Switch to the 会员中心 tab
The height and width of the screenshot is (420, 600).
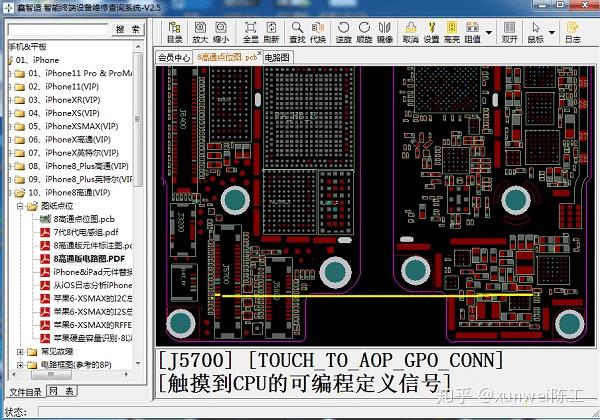[x=174, y=57]
